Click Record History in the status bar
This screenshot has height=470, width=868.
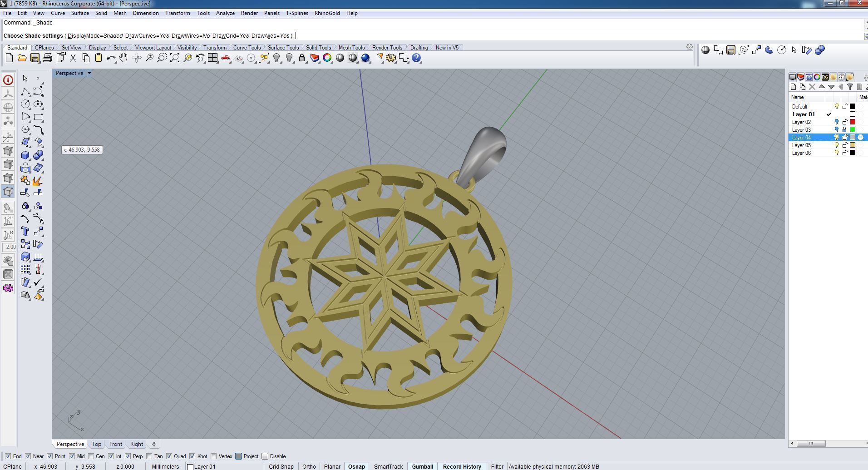[462, 466]
